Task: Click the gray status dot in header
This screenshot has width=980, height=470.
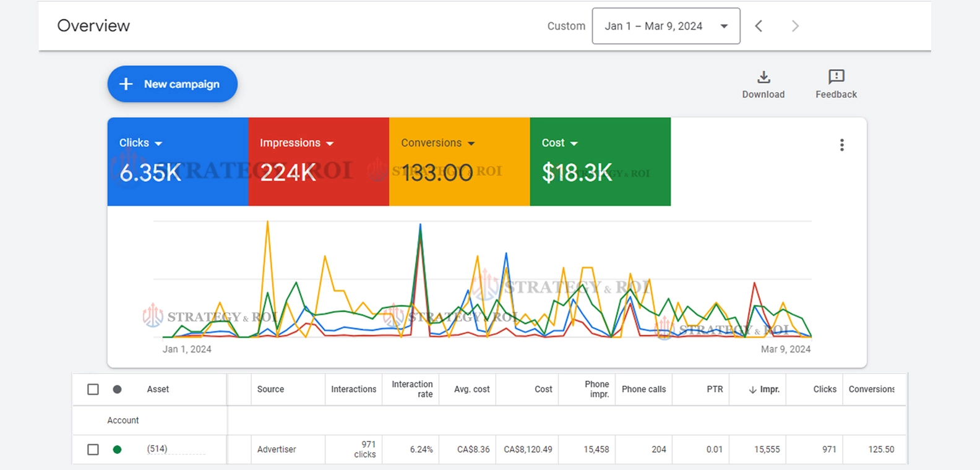Action: pyautogui.click(x=117, y=390)
